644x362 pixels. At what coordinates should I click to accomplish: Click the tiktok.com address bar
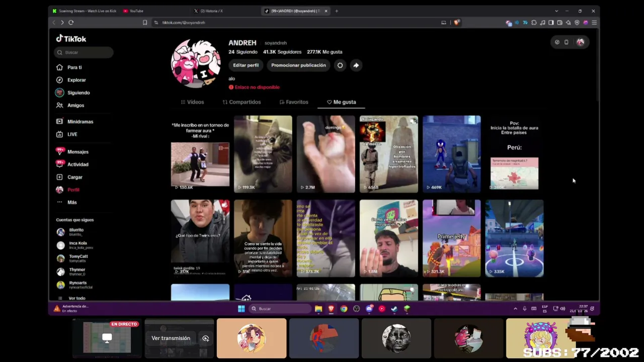pos(297,23)
